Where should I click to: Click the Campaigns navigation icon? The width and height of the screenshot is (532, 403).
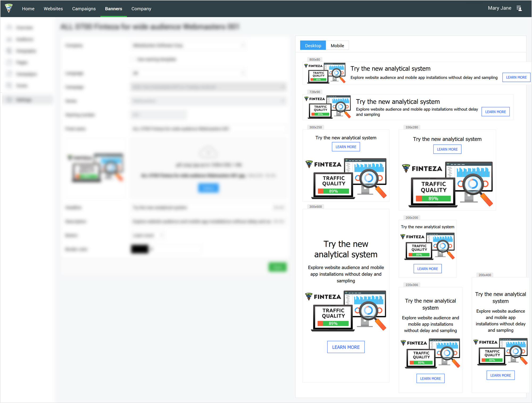coord(84,8)
